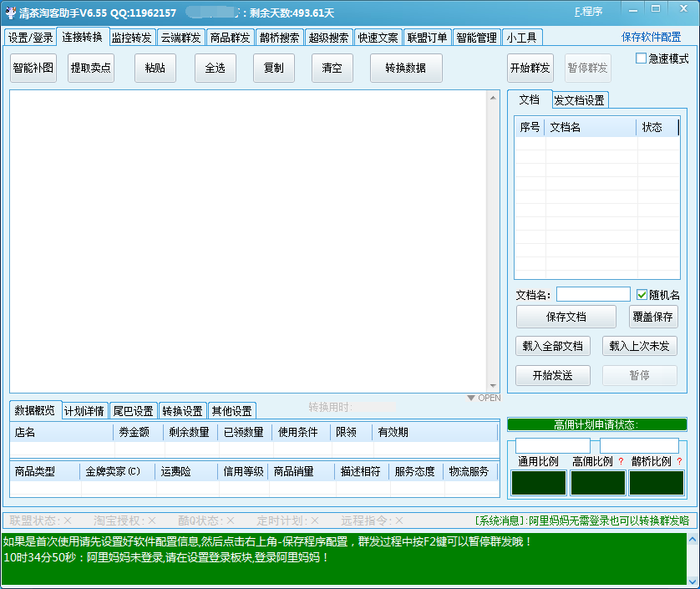Uncheck the 随机名 checkbox
The height and width of the screenshot is (589, 700).
pyautogui.click(x=642, y=295)
